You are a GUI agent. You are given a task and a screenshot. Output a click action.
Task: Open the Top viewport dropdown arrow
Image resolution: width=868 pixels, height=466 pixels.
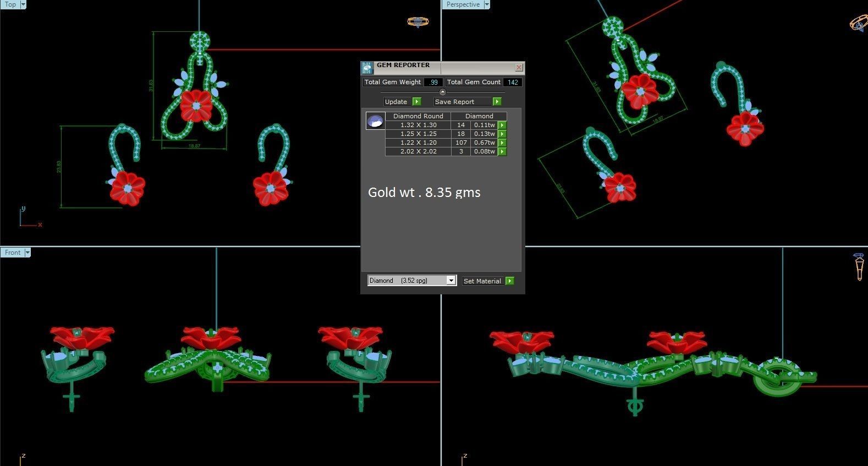tap(23, 4)
